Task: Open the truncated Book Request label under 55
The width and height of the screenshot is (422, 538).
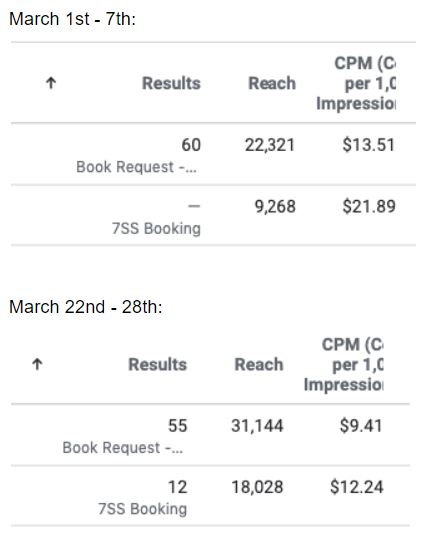Action: click(123, 448)
